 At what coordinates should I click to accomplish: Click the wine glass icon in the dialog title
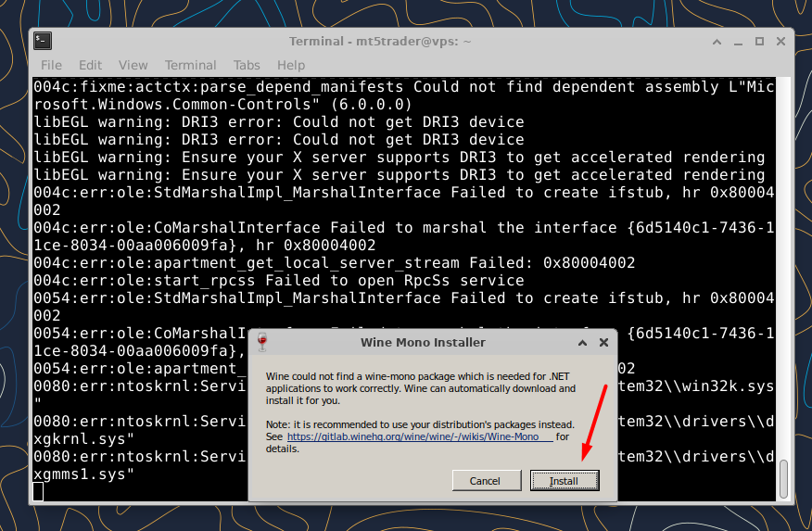[x=262, y=342]
